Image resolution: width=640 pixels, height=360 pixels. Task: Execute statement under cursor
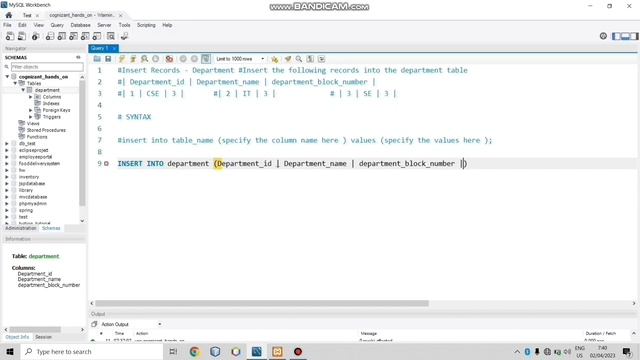tap(133, 59)
